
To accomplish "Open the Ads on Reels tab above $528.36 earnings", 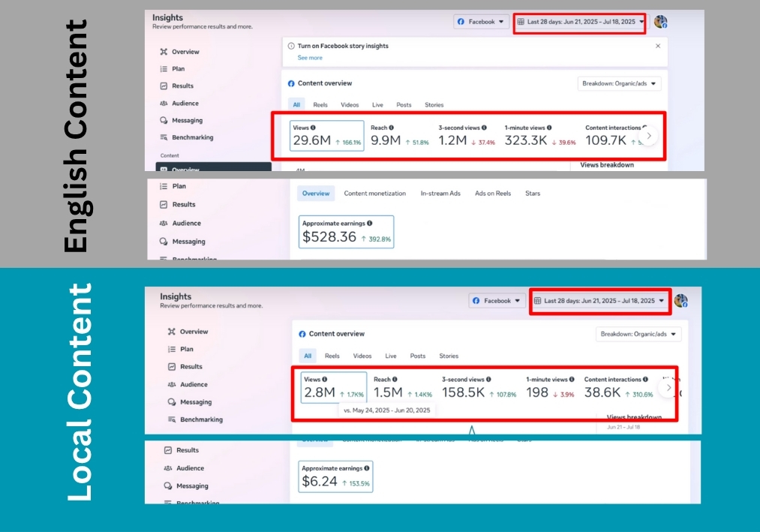I will (492, 194).
